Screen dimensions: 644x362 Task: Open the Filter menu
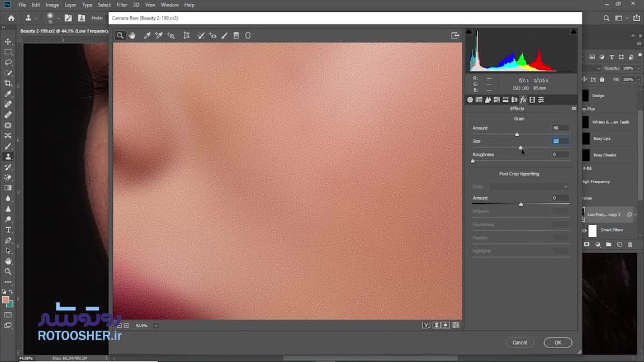click(x=122, y=5)
